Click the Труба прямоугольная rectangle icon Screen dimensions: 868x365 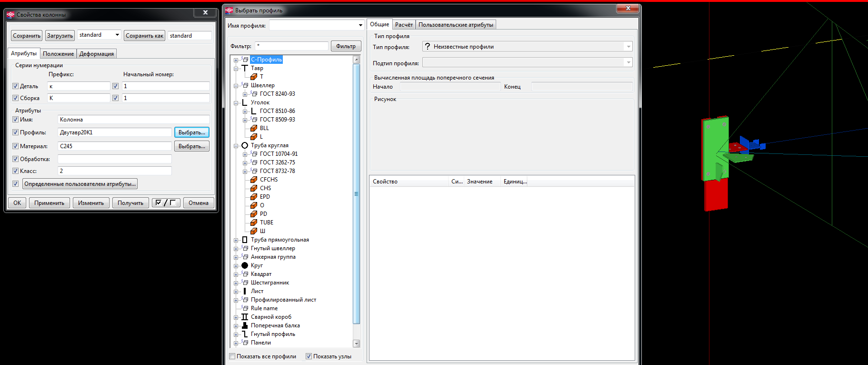click(245, 240)
